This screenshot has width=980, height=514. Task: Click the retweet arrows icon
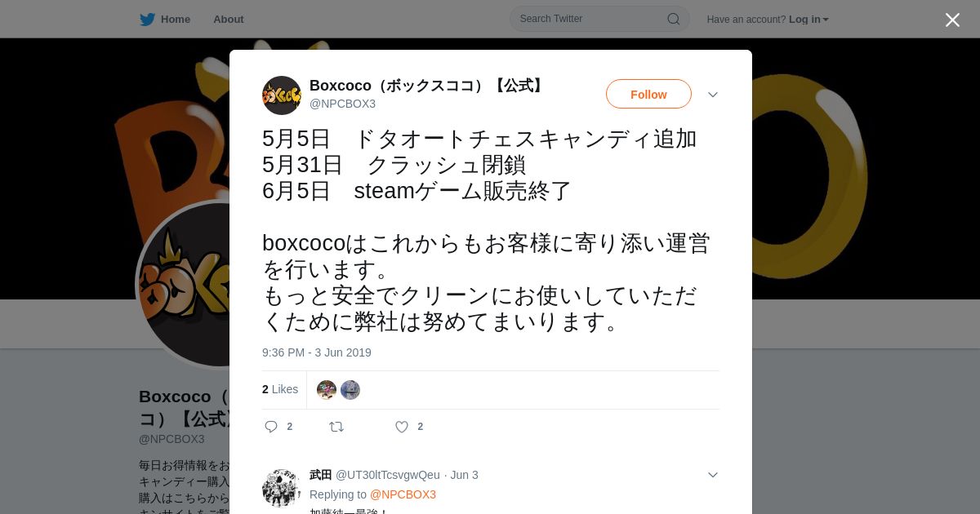click(336, 427)
